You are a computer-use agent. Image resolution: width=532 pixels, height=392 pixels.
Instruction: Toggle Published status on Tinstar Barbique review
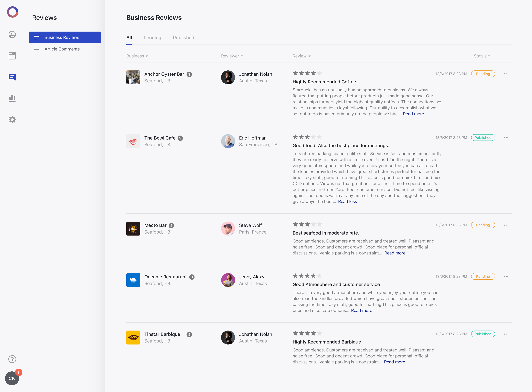pos(483,334)
